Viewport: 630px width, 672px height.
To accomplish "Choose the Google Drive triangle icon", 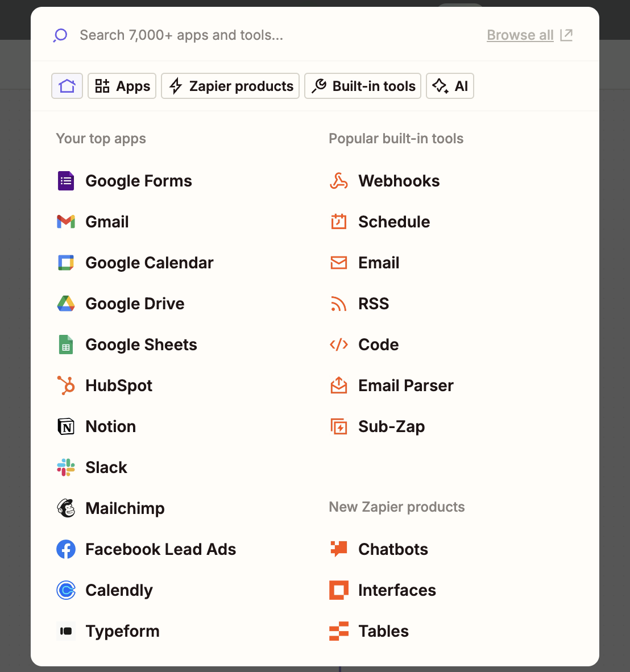I will 66,304.
